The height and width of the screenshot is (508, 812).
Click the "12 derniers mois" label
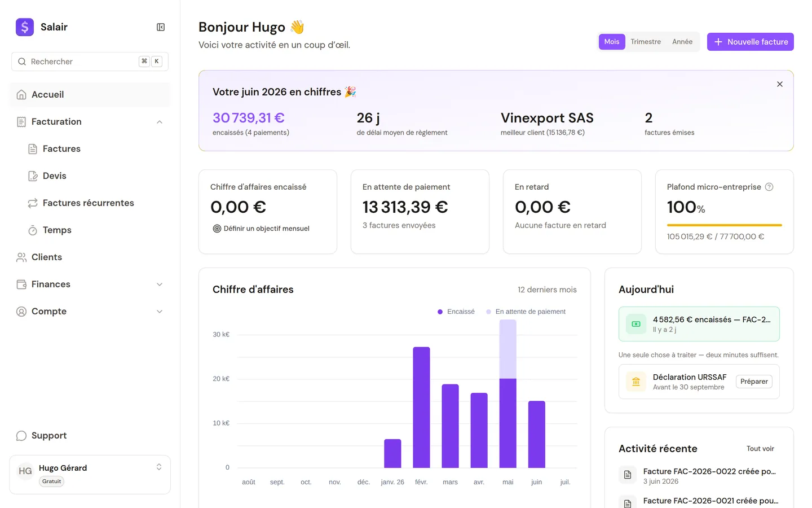(547, 290)
